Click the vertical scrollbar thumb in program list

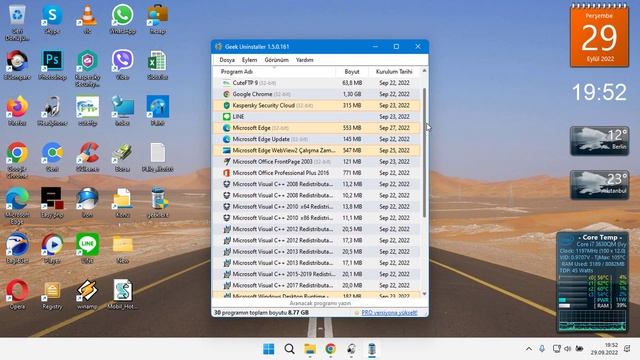click(x=424, y=153)
